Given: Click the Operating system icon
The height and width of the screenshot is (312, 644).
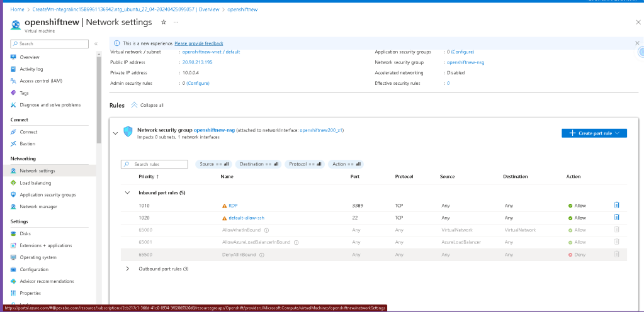Looking at the screenshot, I should point(14,257).
